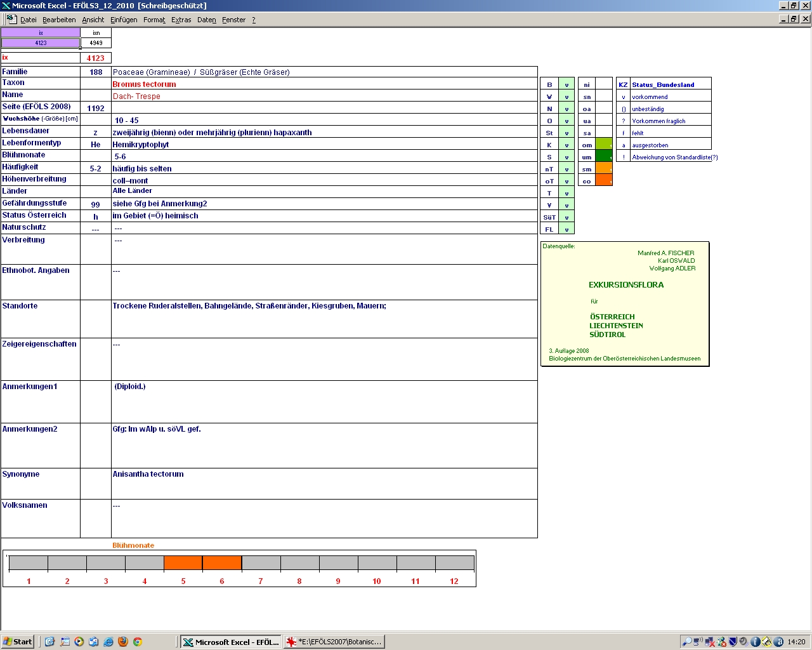Launch Firefox from the quick launch bar
Image resolution: width=812 pixels, height=650 pixels.
(x=123, y=642)
